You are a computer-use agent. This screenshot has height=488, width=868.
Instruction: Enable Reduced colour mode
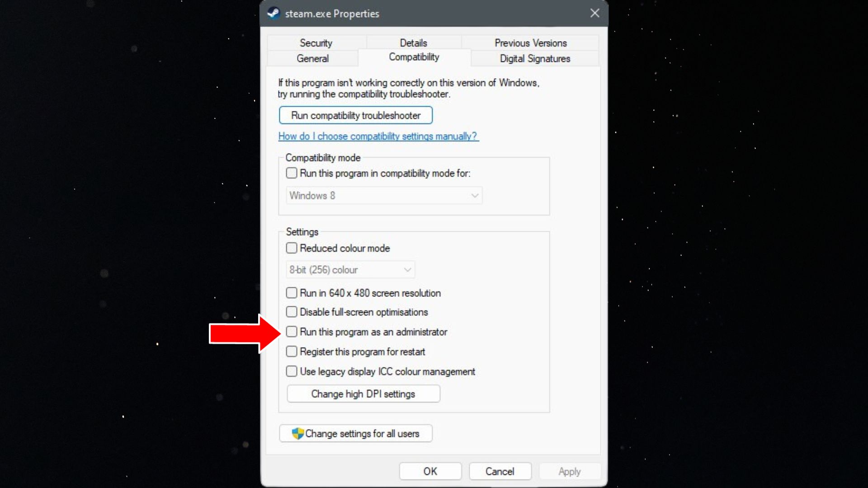[x=292, y=248]
